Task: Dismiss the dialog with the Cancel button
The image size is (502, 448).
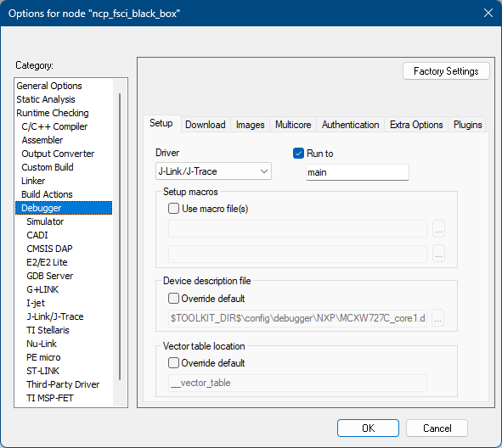Action: tap(437, 428)
